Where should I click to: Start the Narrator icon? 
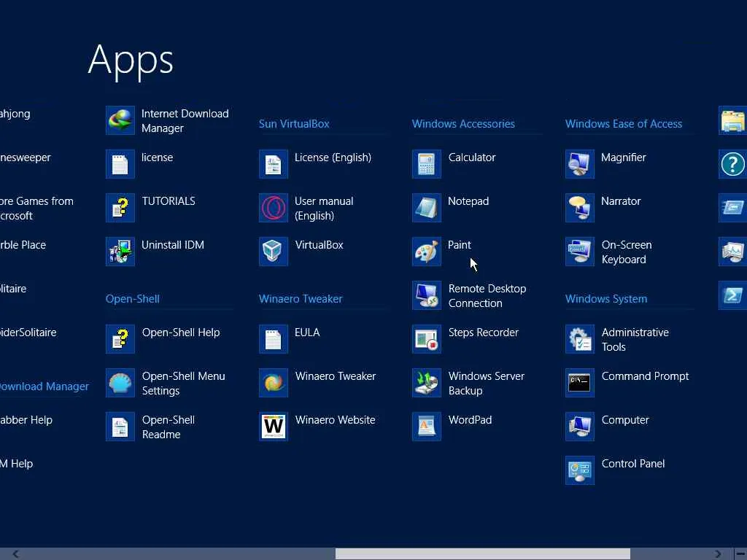[580, 208]
